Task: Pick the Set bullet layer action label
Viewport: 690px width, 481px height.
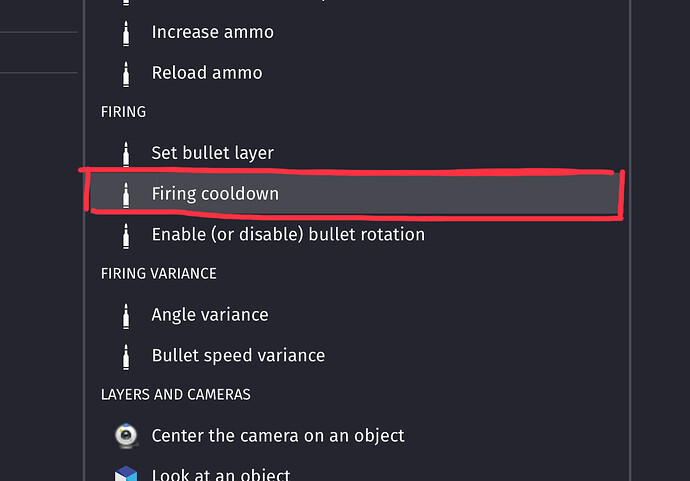Action: pos(212,153)
